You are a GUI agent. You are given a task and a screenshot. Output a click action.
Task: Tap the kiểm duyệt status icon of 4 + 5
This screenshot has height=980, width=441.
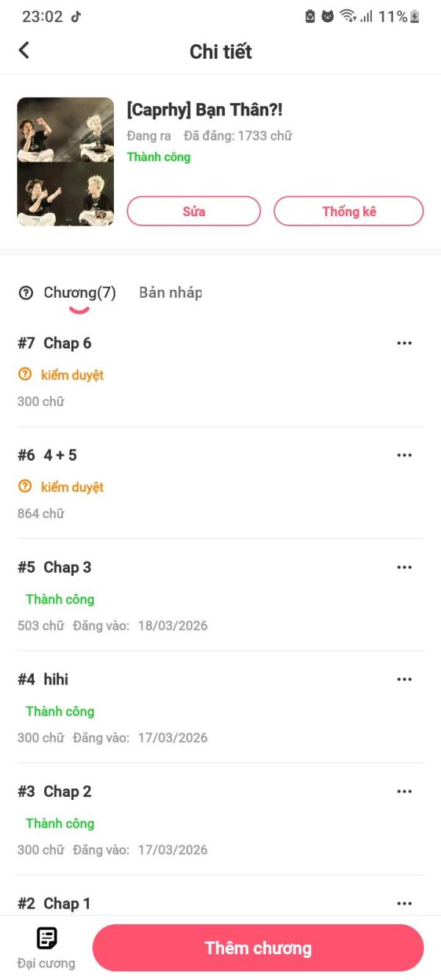pyautogui.click(x=26, y=487)
